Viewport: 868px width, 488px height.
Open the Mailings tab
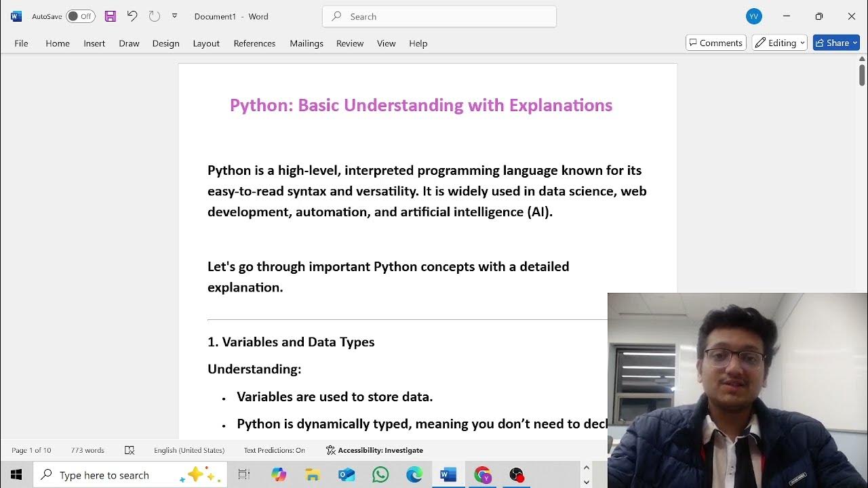tap(307, 43)
